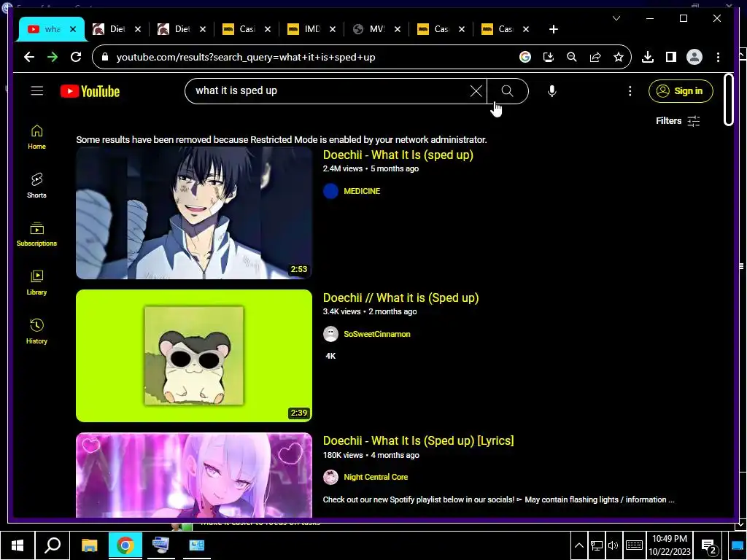The height and width of the screenshot is (560, 747).
Task: Clear the search box with X
Action: (476, 91)
